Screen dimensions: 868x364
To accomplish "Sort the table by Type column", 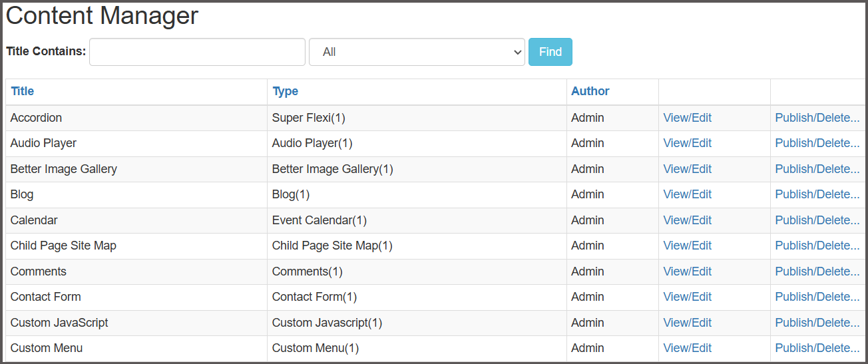I will pyautogui.click(x=285, y=91).
